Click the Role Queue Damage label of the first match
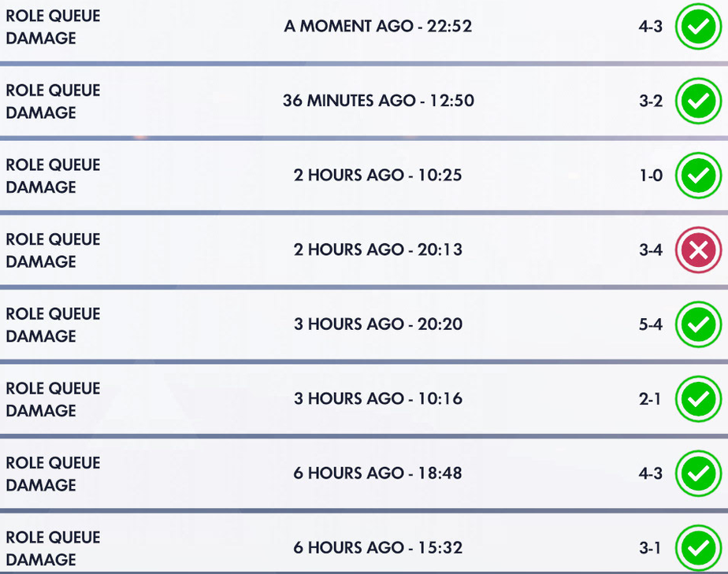Viewport: 728px width, 574px height. [53, 27]
